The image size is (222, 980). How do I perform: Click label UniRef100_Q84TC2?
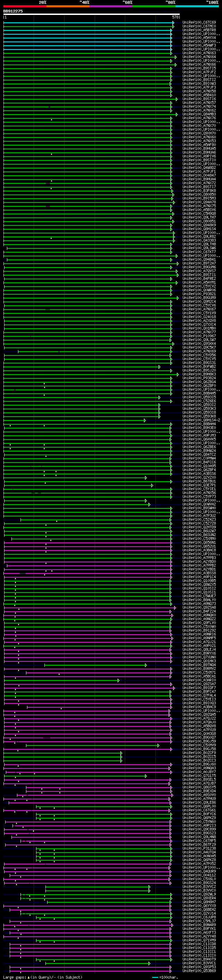click(x=199, y=455)
